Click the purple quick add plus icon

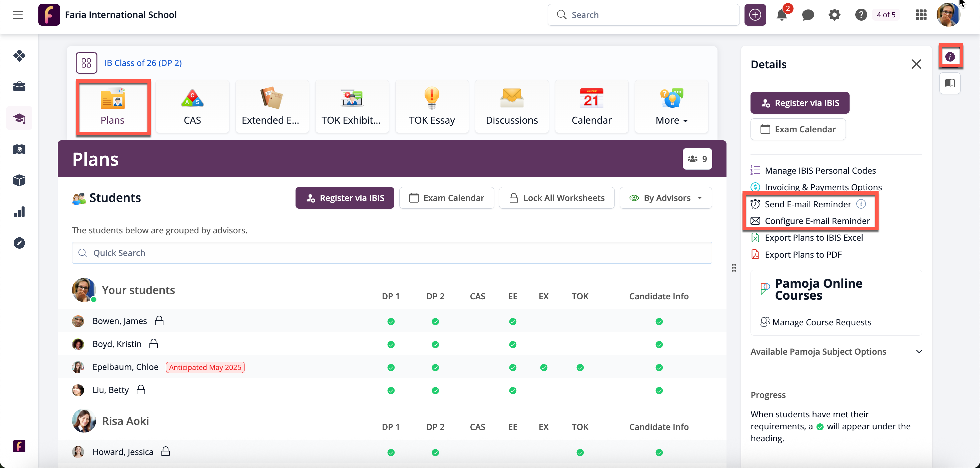[755, 15]
